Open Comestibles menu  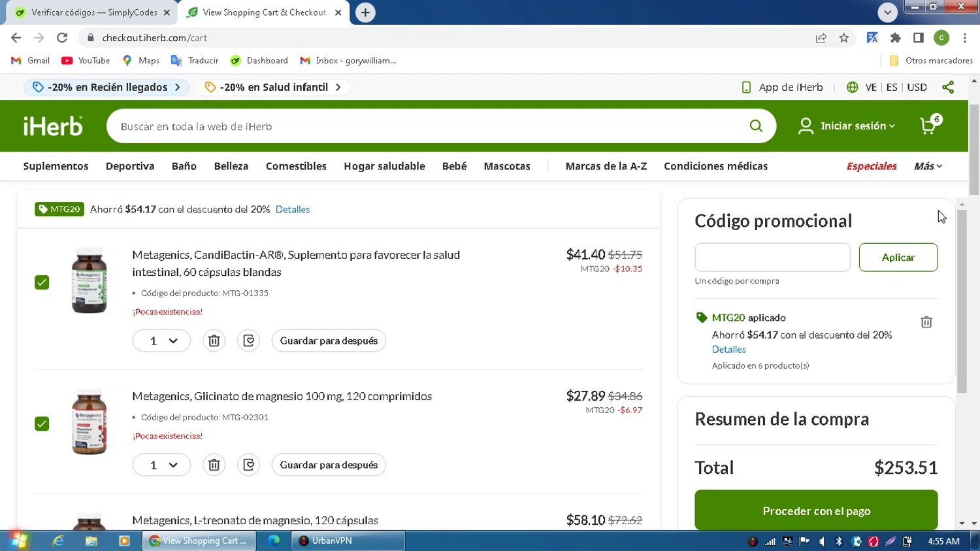point(296,166)
